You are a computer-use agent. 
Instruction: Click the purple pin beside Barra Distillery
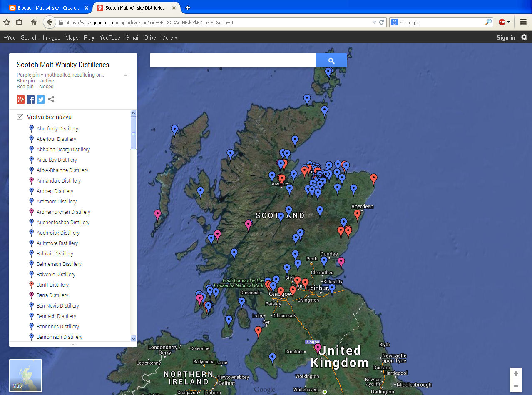point(31,295)
